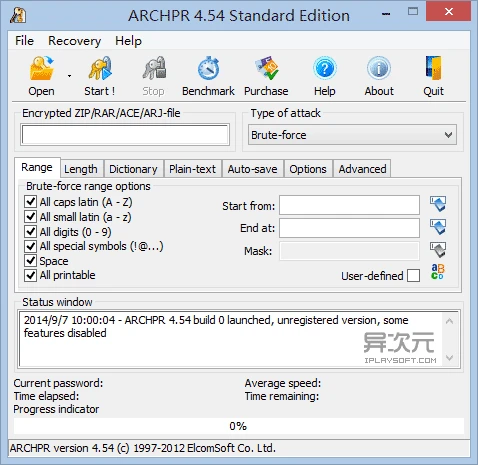Select the Range tab

click(x=37, y=167)
